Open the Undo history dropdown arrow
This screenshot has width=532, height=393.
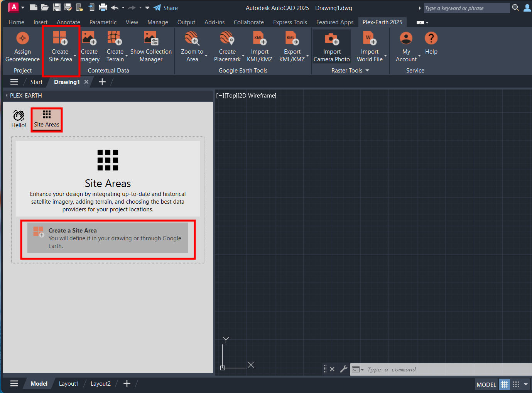(x=123, y=8)
